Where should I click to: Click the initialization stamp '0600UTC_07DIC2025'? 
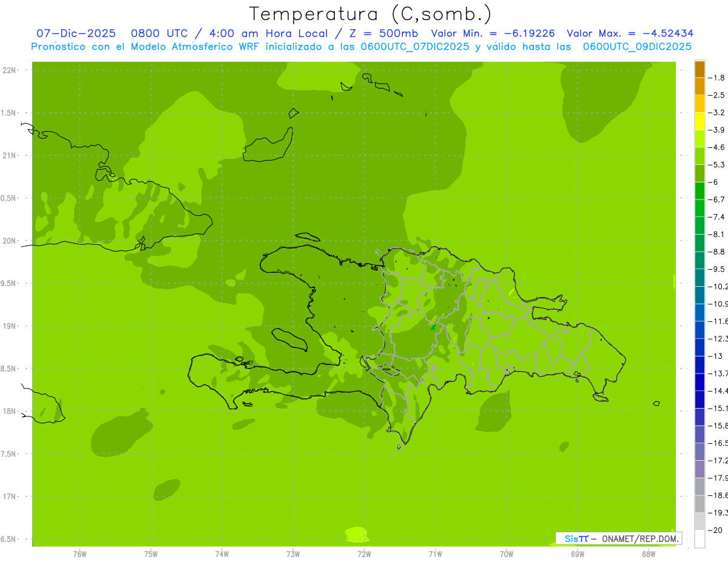415,47
